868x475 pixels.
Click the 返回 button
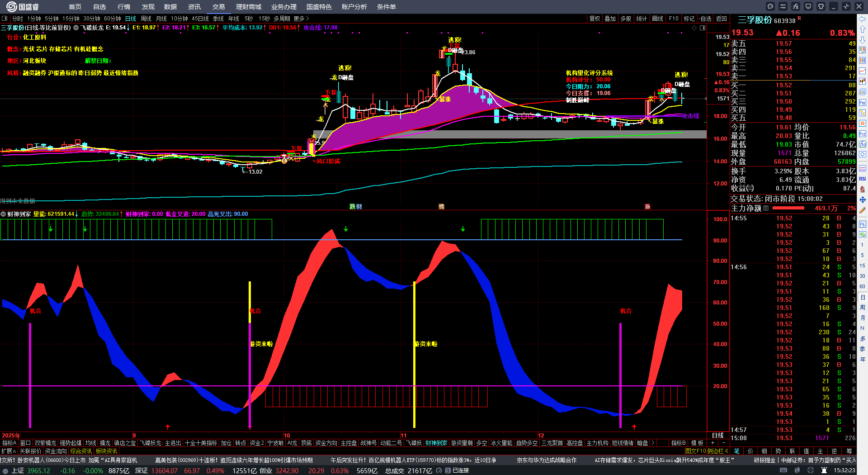(722, 19)
